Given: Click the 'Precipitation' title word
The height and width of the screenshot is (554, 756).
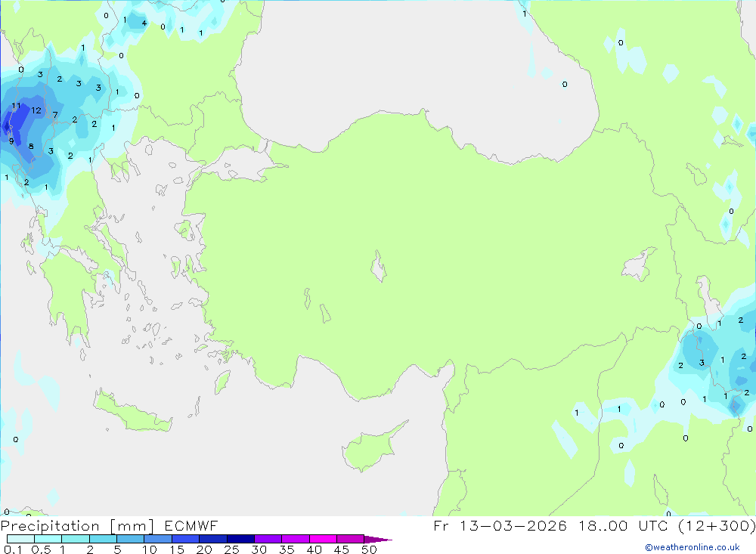Looking at the screenshot, I should pyautogui.click(x=50, y=526).
